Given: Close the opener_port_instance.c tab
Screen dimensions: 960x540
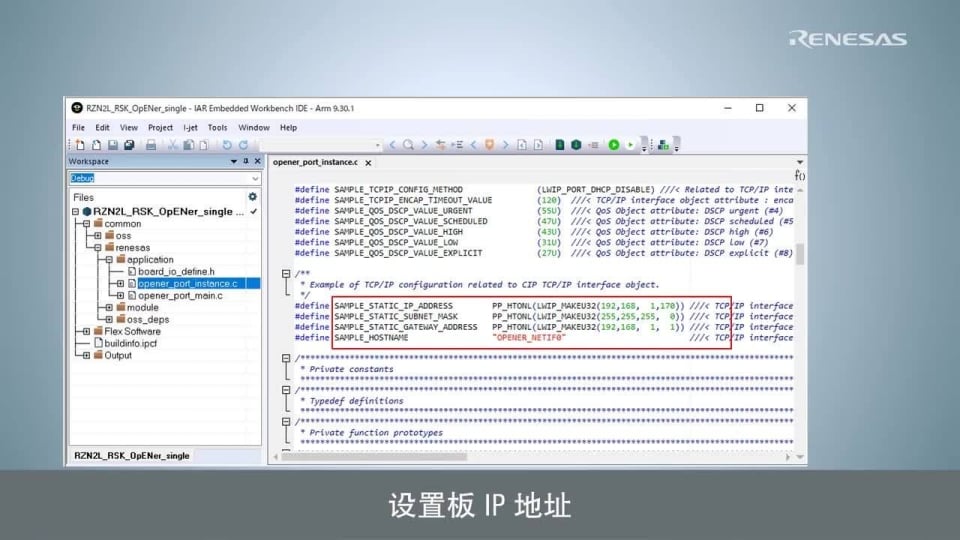Looking at the screenshot, I should coord(368,163).
